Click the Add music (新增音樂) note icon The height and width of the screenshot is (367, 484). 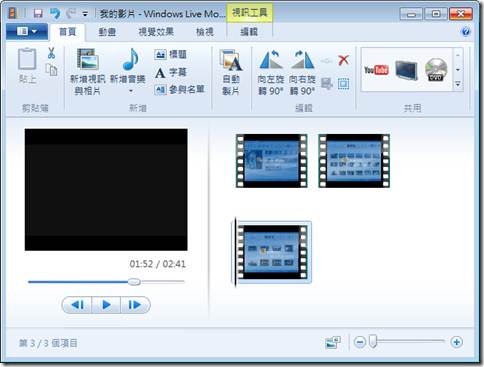click(x=130, y=59)
